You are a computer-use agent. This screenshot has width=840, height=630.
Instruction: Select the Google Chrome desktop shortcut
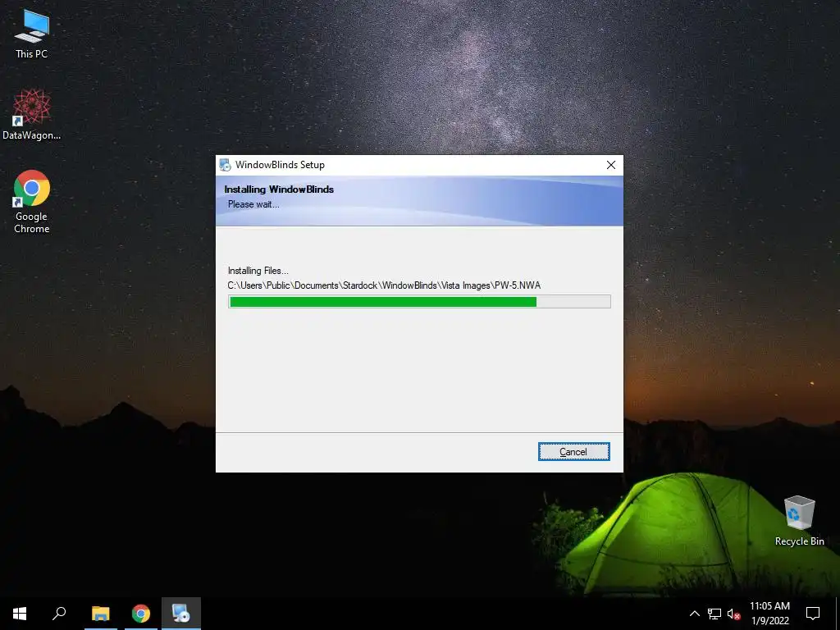point(32,202)
